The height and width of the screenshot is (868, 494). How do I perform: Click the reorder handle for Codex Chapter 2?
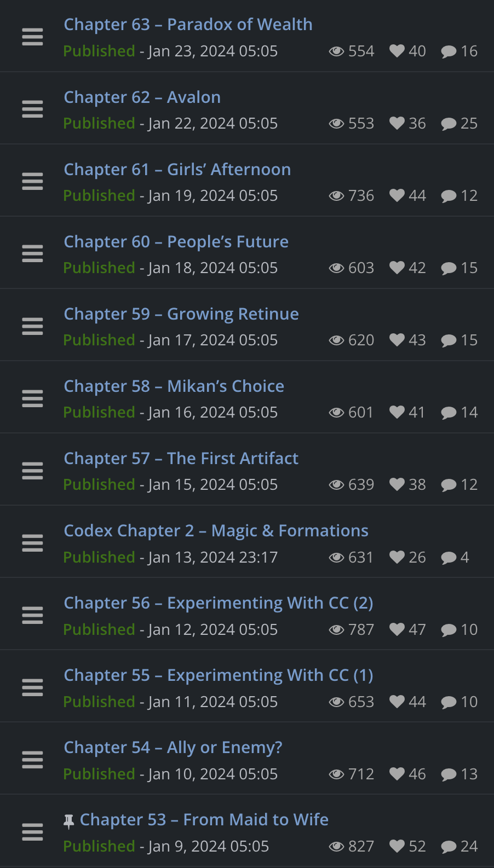(x=32, y=543)
